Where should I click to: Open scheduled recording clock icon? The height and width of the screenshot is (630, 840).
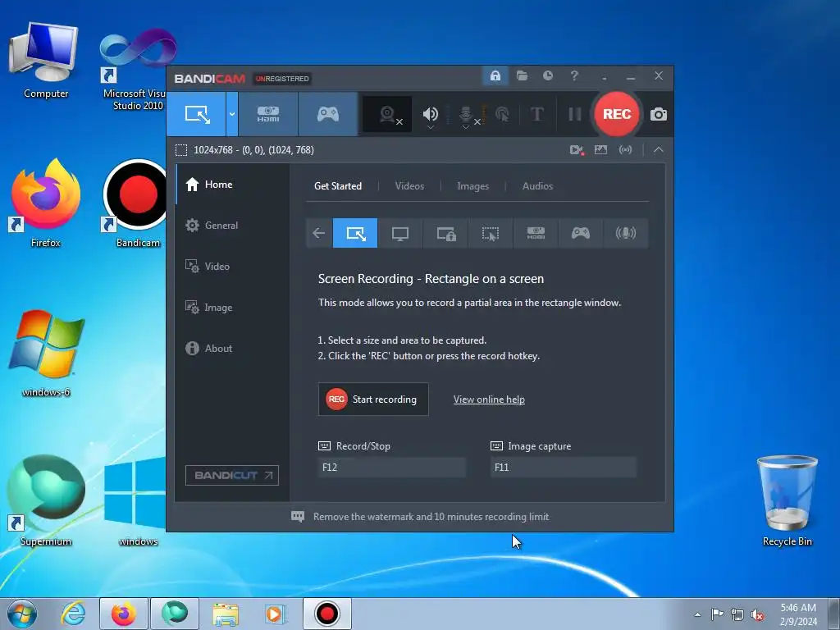(547, 75)
